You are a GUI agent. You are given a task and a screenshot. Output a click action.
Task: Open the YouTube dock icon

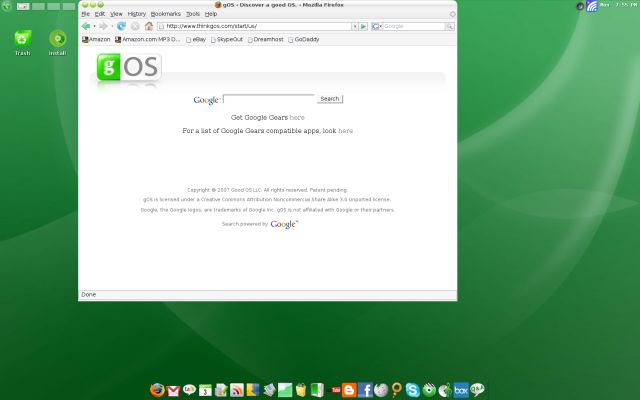coord(336,390)
